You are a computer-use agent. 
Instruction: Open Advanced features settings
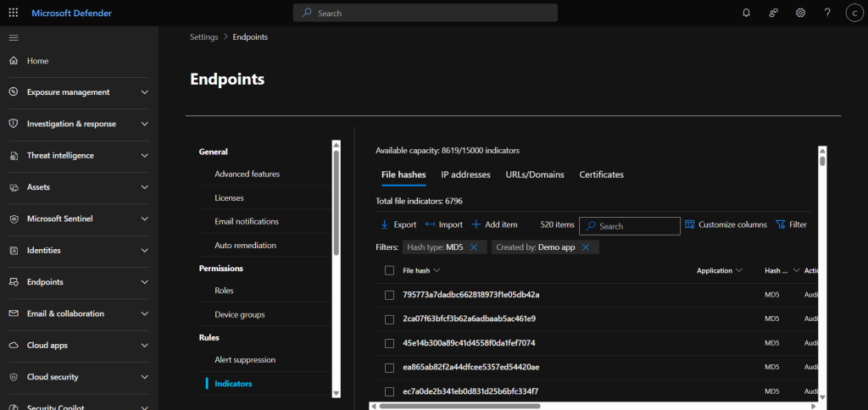[247, 174]
